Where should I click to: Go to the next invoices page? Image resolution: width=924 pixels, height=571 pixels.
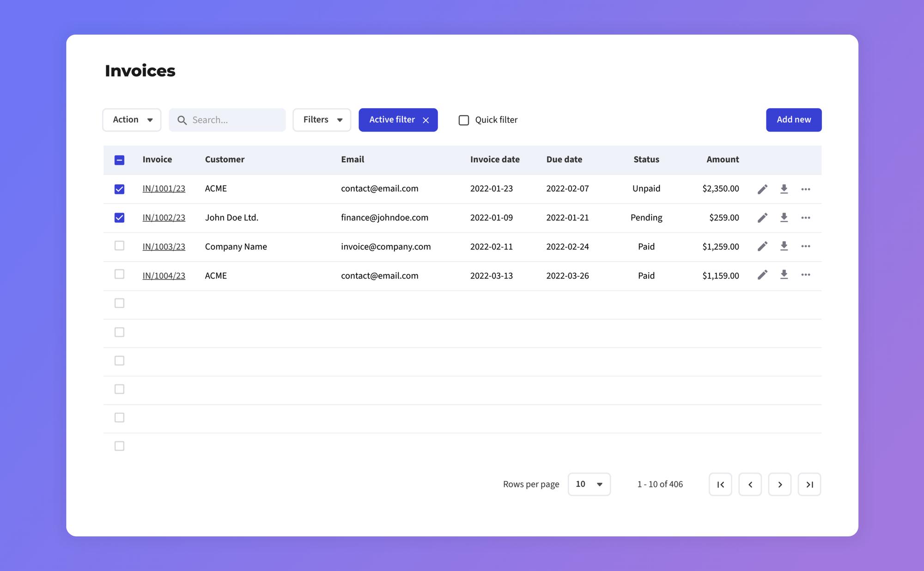point(780,484)
